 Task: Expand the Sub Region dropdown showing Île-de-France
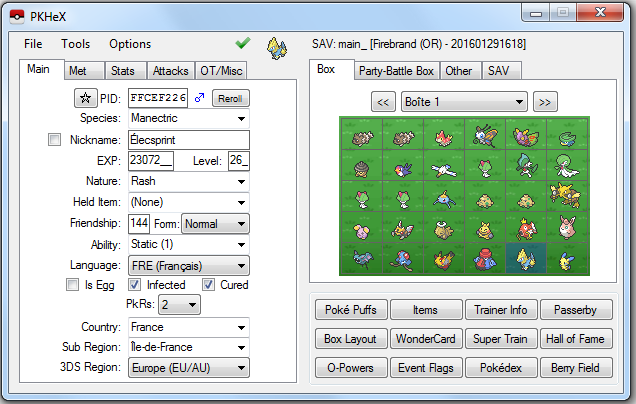(189, 347)
